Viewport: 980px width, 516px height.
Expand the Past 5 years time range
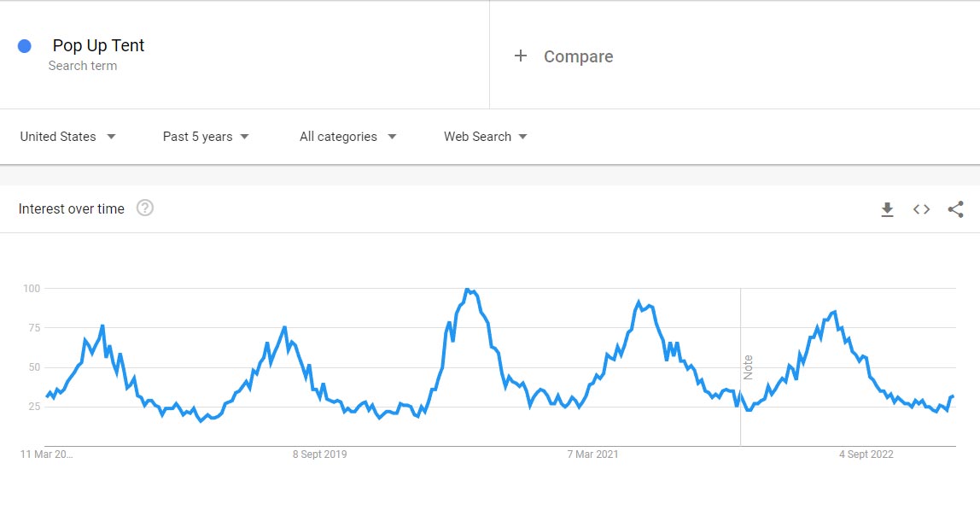pos(206,137)
